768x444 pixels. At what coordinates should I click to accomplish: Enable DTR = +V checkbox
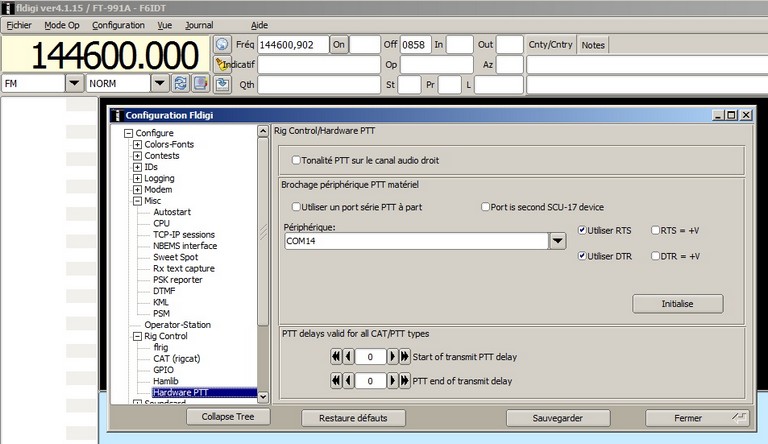[x=655, y=256]
